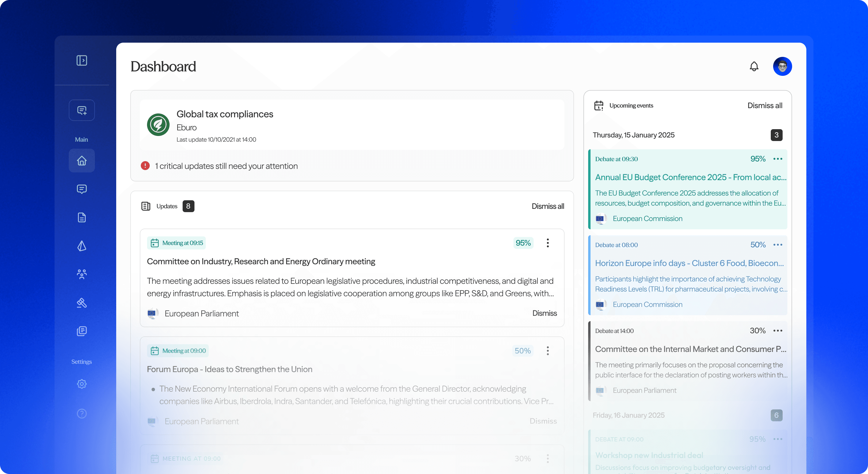Screen dimensions: 868x474
Task: Open the Global tax compliances title
Action: point(225,114)
